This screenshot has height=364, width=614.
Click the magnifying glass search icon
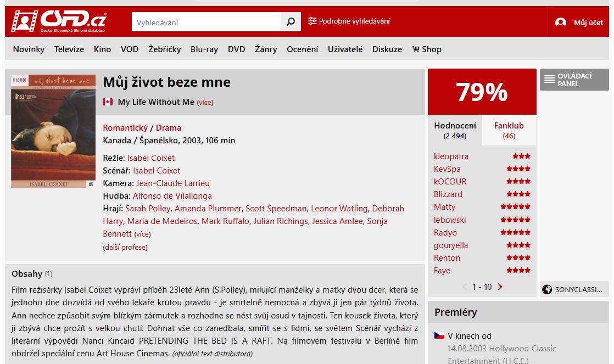291,22
